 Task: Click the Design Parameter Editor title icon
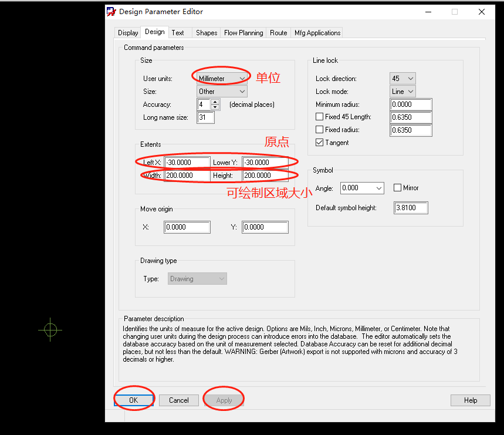[111, 12]
